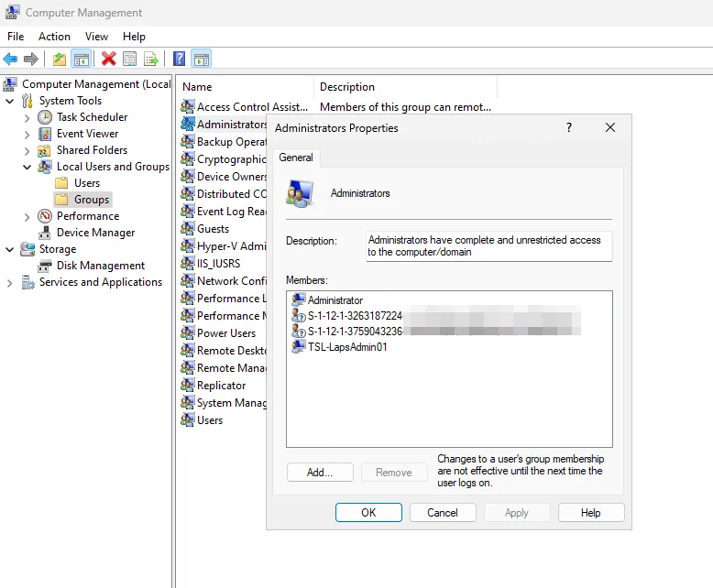Select the Network Confi group row

pos(224,281)
